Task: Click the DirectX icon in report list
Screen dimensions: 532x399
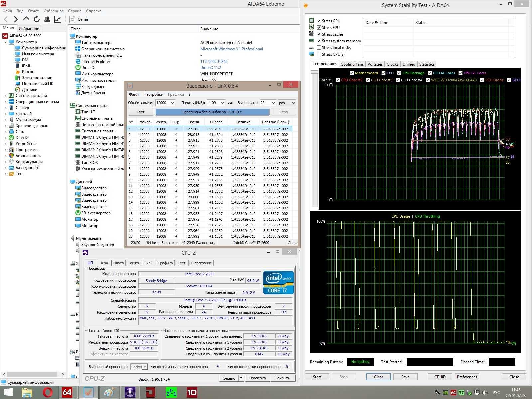Action: point(78,68)
